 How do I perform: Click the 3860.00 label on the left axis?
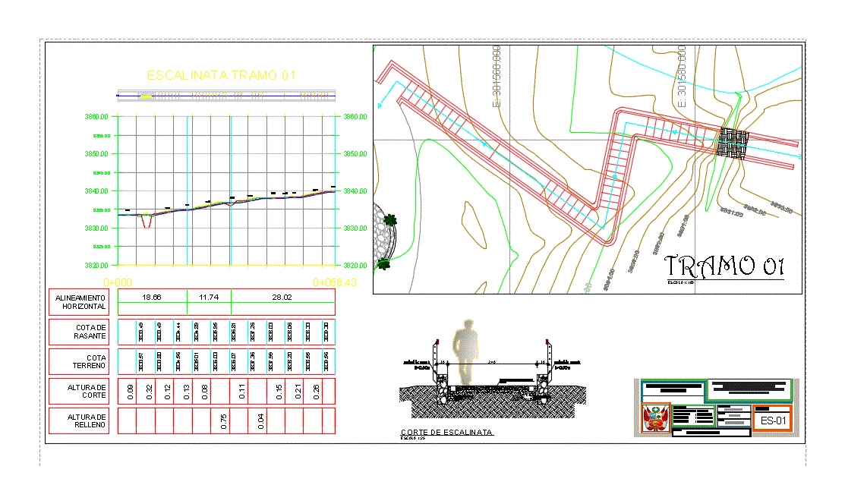point(96,116)
